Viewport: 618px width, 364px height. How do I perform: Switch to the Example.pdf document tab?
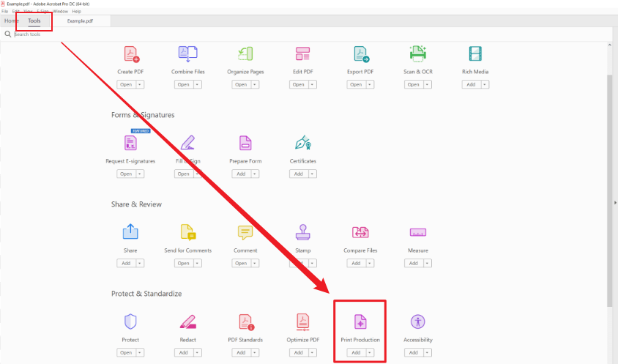(x=80, y=21)
